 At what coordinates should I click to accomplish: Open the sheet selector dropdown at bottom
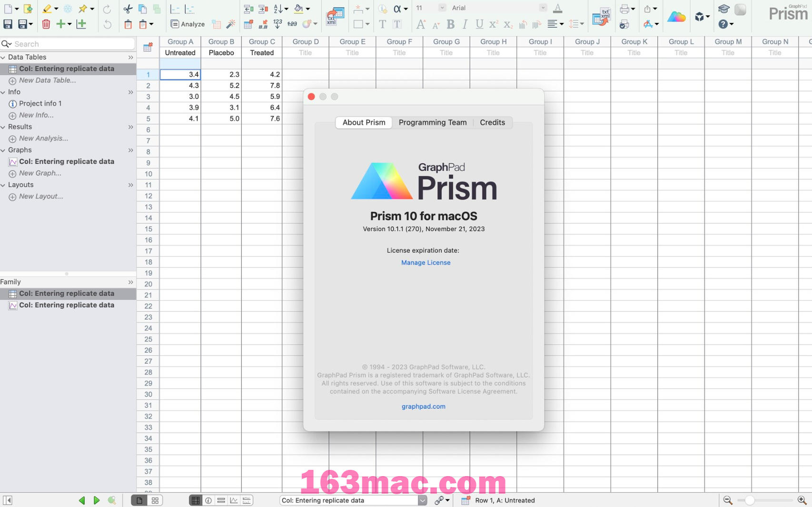[x=422, y=500]
